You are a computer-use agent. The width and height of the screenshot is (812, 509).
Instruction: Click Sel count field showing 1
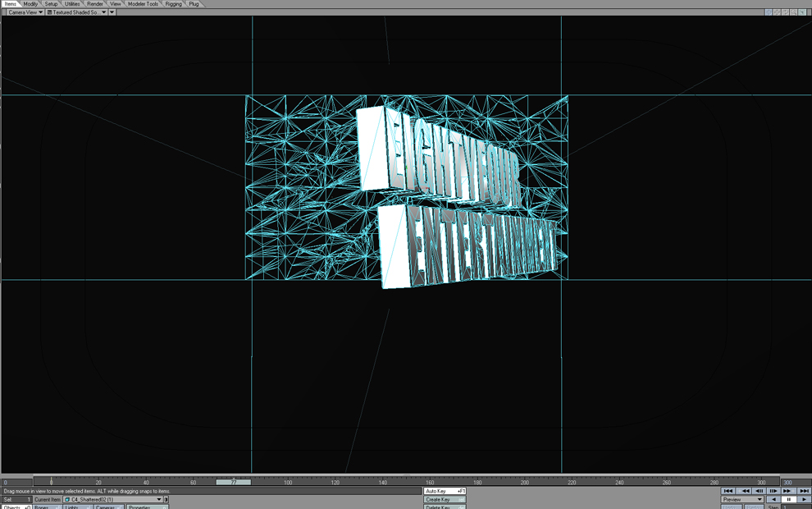(17, 499)
